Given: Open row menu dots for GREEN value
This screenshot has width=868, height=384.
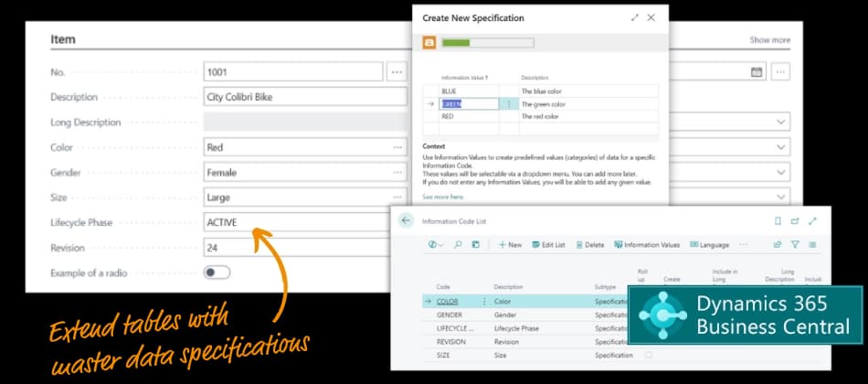Looking at the screenshot, I should pyautogui.click(x=509, y=103).
